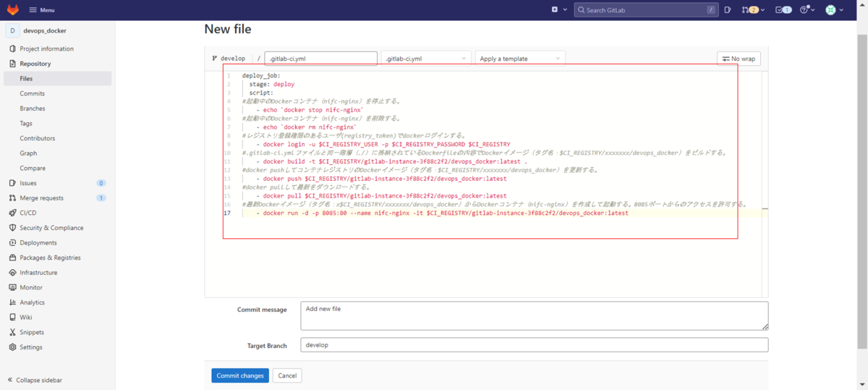
Task: Open merge requests icon in top bar
Action: [750, 10]
